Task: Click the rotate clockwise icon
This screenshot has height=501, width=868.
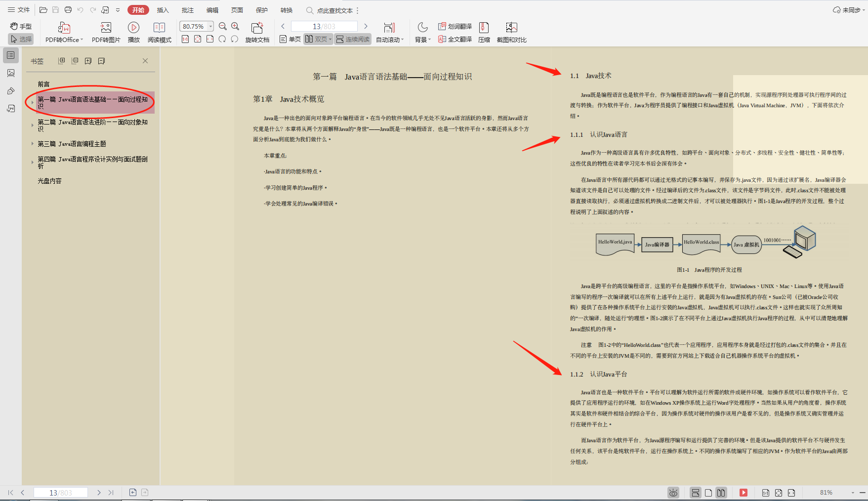Action: click(x=222, y=39)
